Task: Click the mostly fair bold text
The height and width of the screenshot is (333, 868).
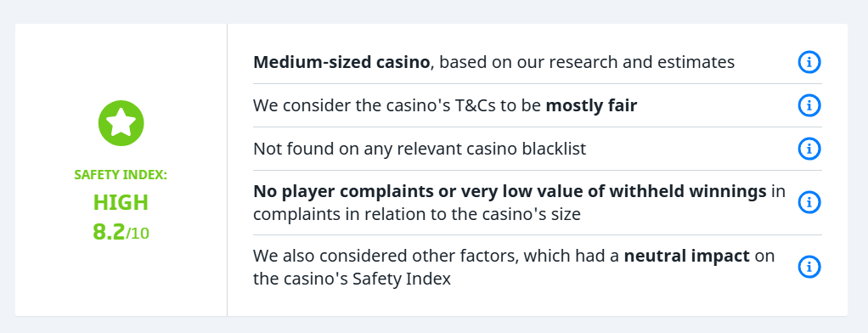Action: [x=591, y=105]
